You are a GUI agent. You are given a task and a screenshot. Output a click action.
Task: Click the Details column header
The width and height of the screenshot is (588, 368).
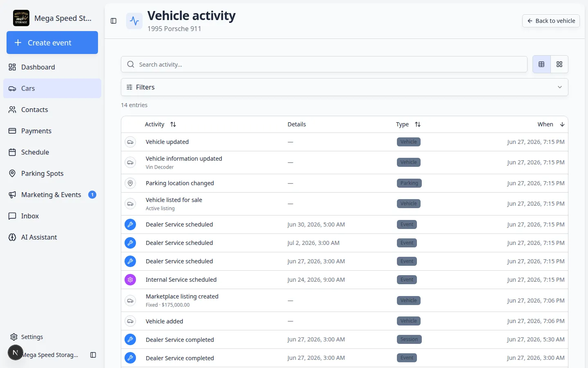[x=296, y=124]
